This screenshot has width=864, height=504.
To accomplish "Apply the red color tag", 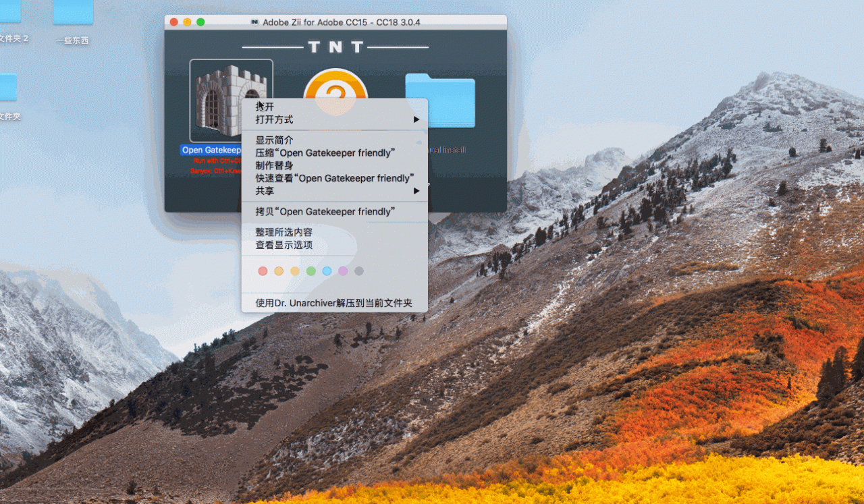I will pos(263,271).
